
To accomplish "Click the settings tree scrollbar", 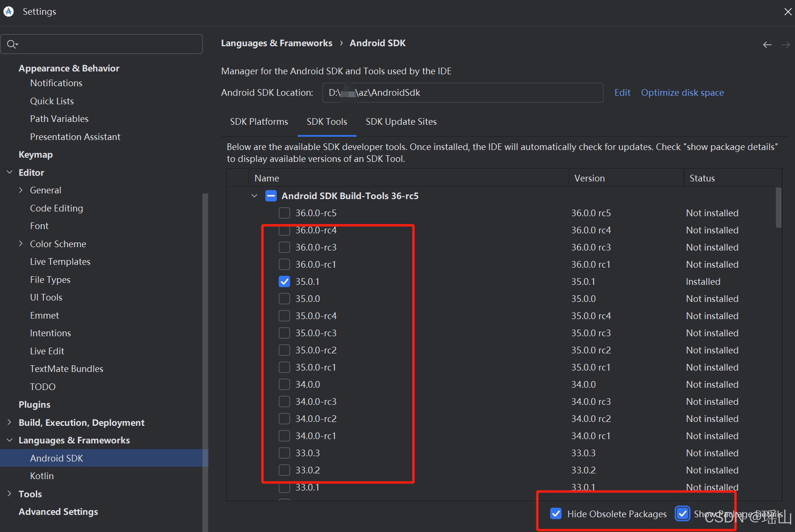I will pos(205,362).
